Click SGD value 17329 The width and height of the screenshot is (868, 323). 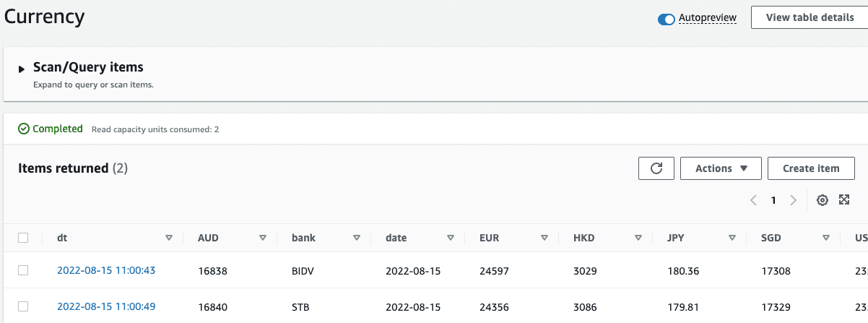[776, 307]
